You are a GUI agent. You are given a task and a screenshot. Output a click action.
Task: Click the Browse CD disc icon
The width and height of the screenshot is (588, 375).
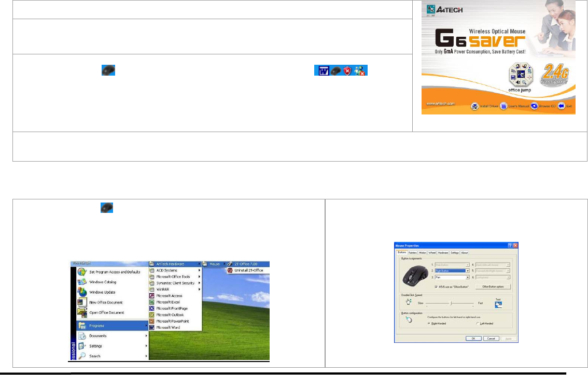coord(534,106)
